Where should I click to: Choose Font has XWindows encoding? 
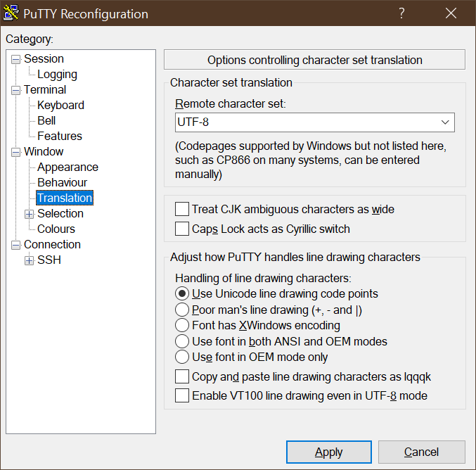[x=182, y=325]
